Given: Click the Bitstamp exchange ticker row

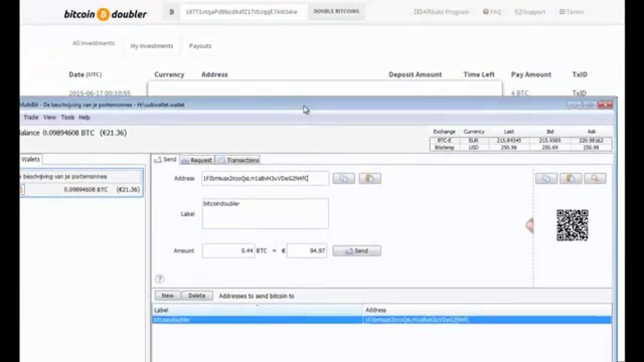Looking at the screenshot, I should click(521, 147).
